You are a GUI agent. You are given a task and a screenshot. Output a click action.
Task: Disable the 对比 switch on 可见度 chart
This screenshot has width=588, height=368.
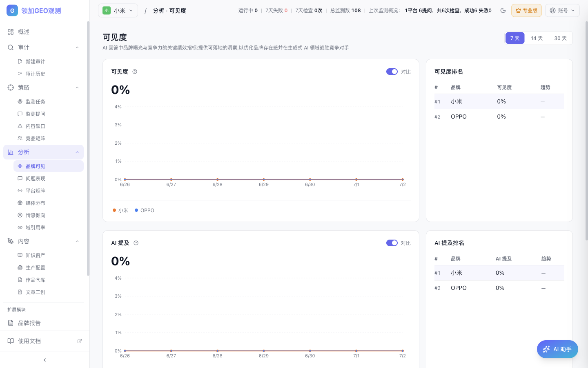tap(392, 72)
